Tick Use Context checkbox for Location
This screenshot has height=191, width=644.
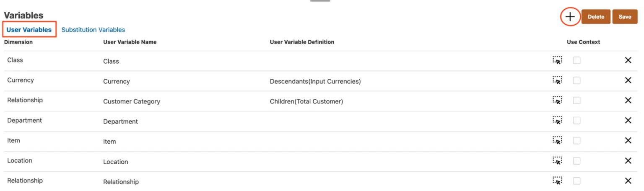click(576, 161)
